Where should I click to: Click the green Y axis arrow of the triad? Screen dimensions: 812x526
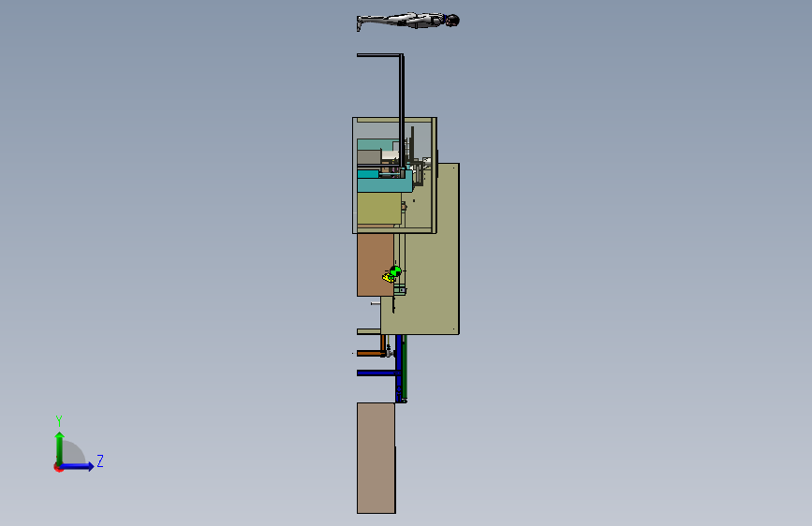[x=60, y=448]
